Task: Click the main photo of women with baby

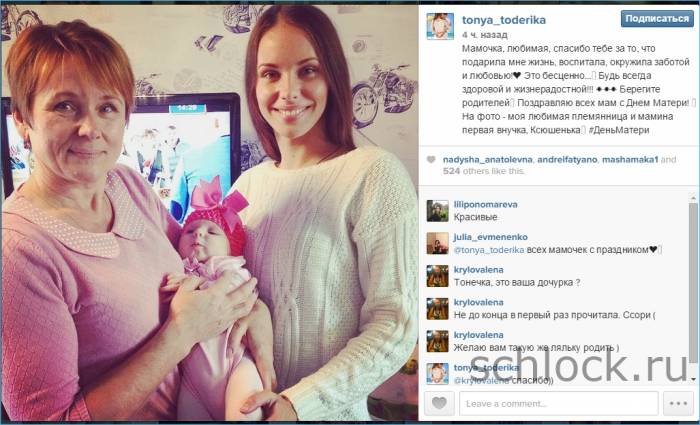Action: (x=209, y=212)
